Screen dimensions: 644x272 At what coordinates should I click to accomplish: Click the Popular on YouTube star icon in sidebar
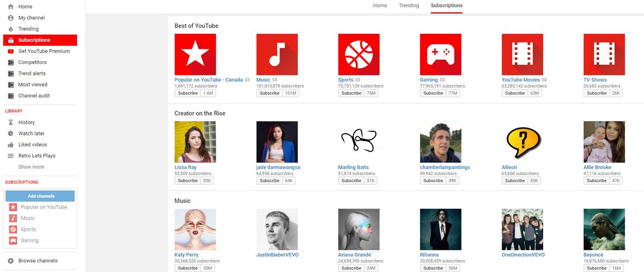click(13, 207)
